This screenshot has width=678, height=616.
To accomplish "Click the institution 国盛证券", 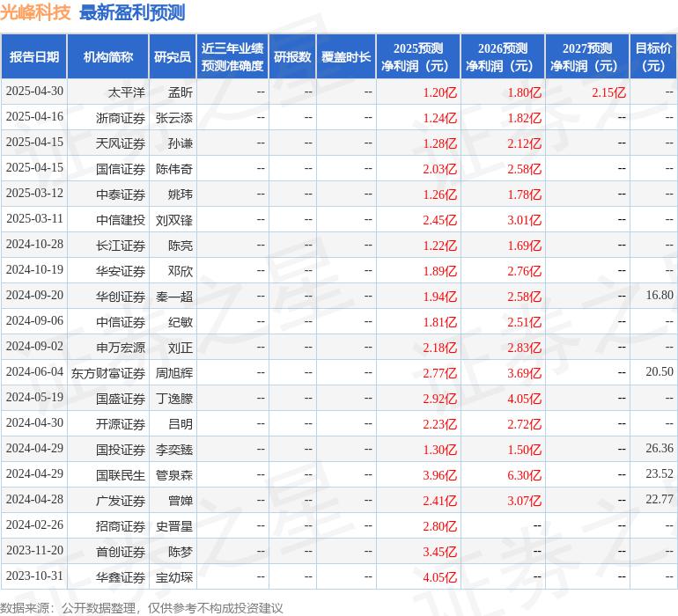I will 121,398.
